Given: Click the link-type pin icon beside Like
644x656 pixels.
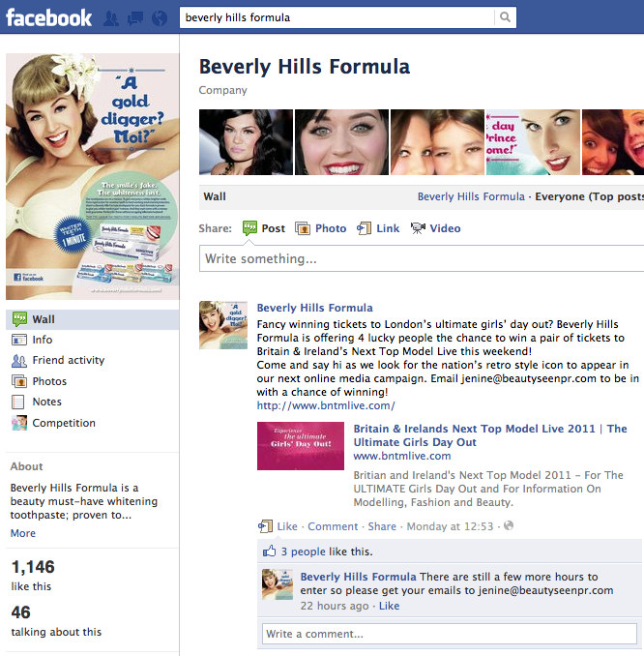Looking at the screenshot, I should [266, 526].
